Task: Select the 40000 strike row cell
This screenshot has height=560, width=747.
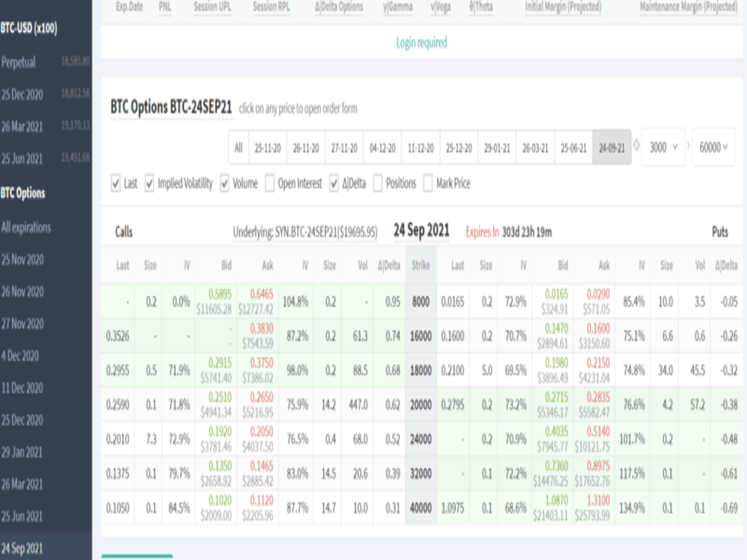Action: click(421, 508)
